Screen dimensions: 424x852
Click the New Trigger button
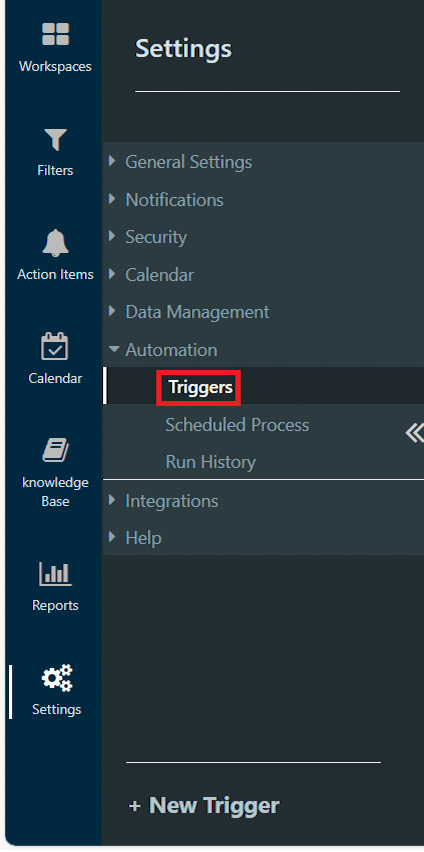tap(204, 805)
